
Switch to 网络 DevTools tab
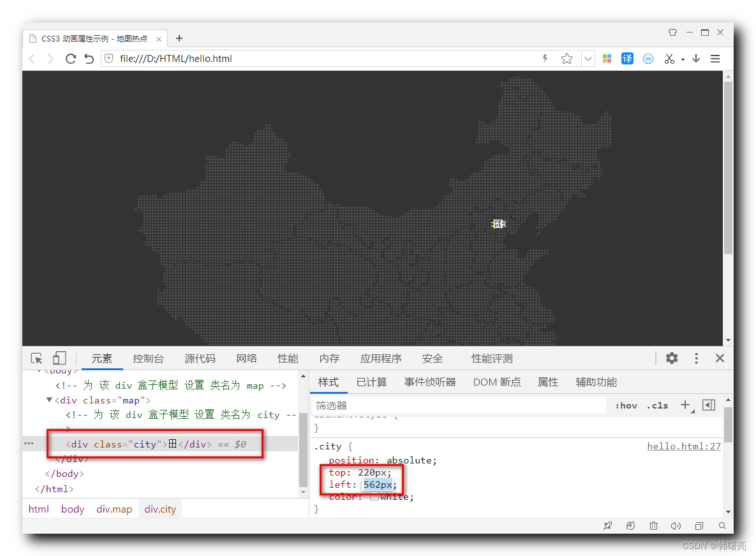click(246, 359)
